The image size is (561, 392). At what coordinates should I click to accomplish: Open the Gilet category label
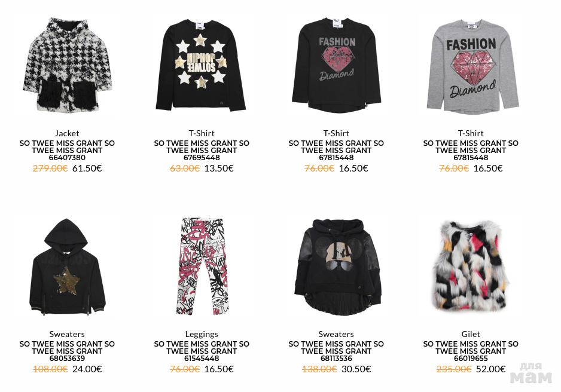coord(471,334)
